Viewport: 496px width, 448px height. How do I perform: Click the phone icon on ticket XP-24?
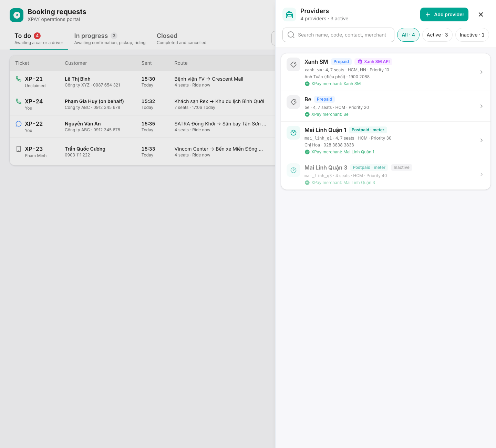pyautogui.click(x=19, y=101)
